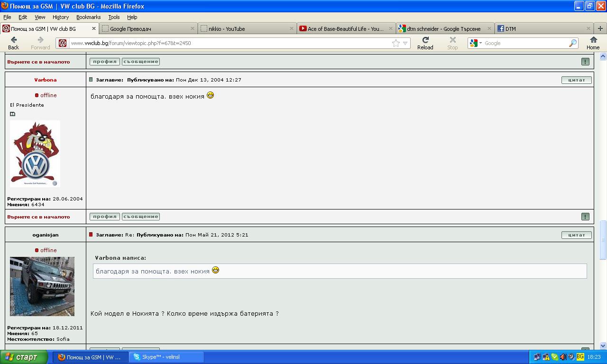
Task: Report Varbona's post with the exclamation icon
Action: point(585,217)
